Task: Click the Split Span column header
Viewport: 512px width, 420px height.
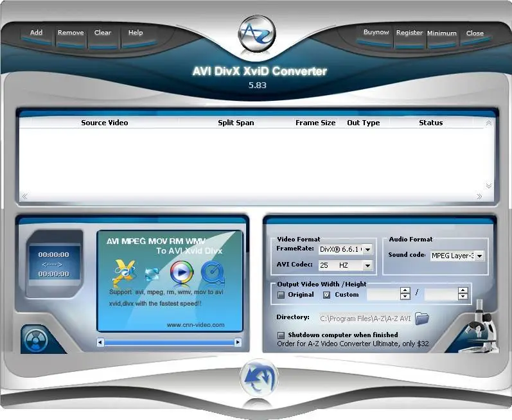Action: 236,123
